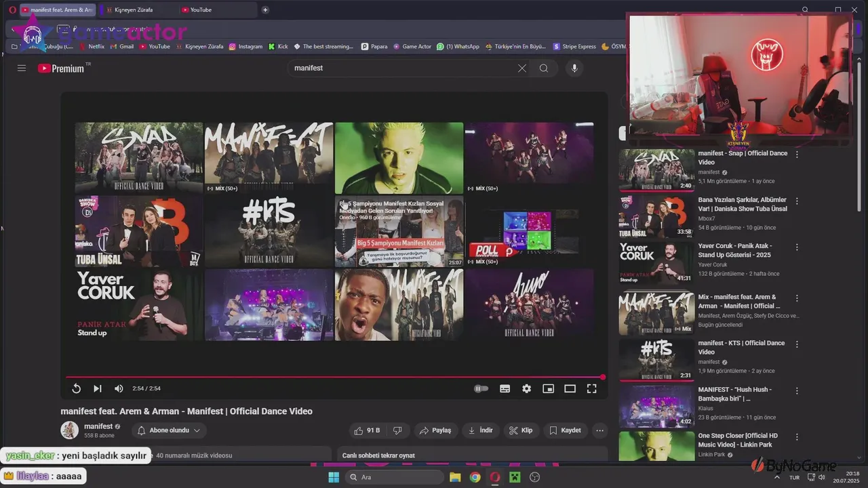Open the Gmail bookmark
The width and height of the screenshot is (868, 488).
click(121, 47)
